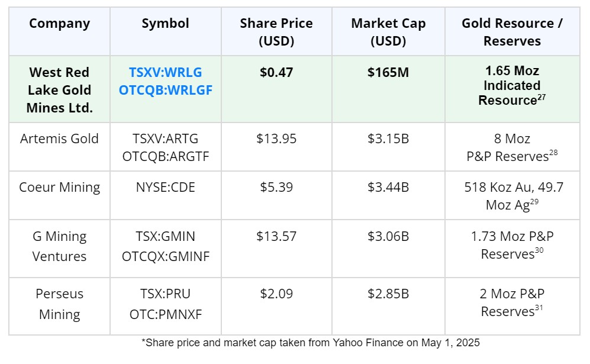The image size is (590, 364).
Task: Select the $165M market cap value
Action: pyautogui.click(x=388, y=72)
